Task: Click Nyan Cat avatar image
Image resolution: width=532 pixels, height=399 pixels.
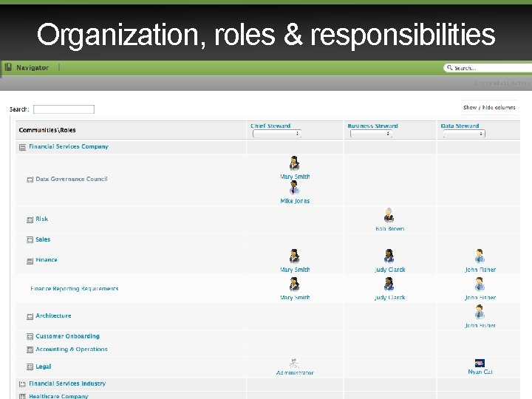Action: pos(480,363)
